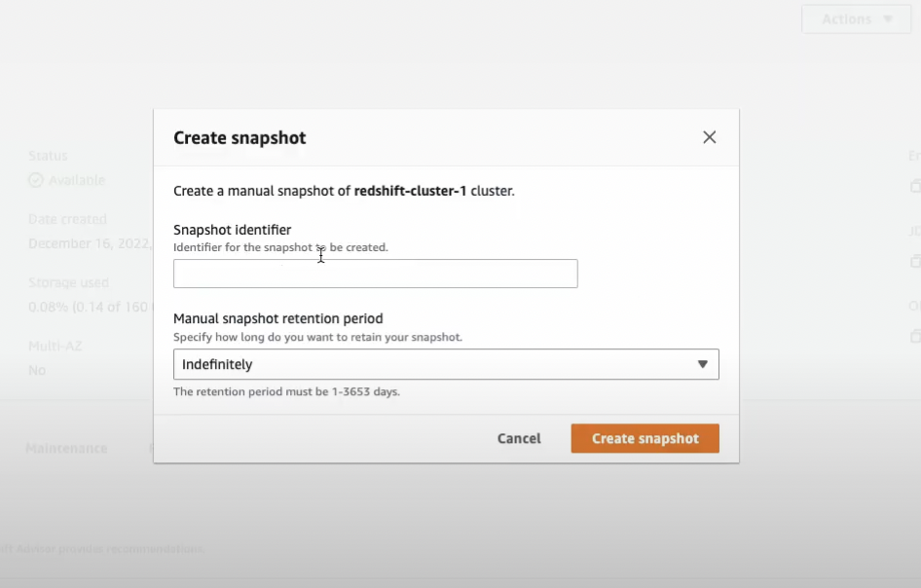
Task: Click the Actions button's down arrow
Action: pyautogui.click(x=888, y=19)
